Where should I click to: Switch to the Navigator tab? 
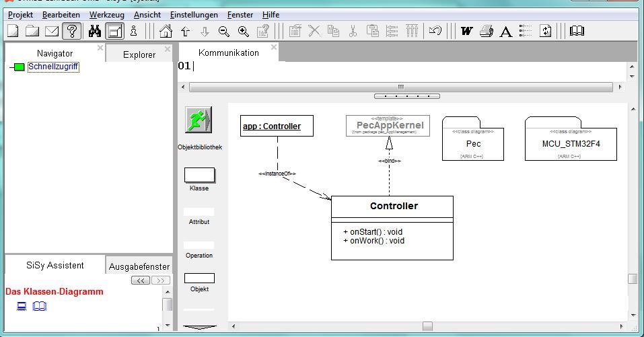click(55, 53)
